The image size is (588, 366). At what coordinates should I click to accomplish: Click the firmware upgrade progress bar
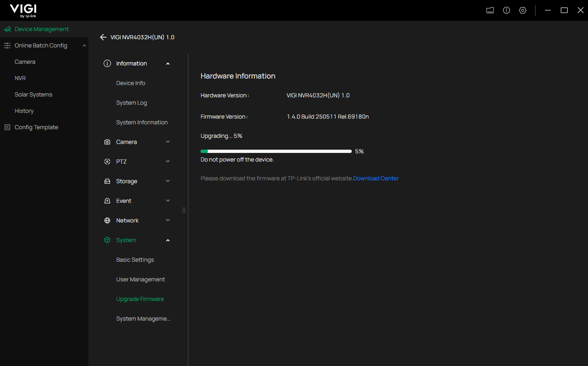click(276, 151)
